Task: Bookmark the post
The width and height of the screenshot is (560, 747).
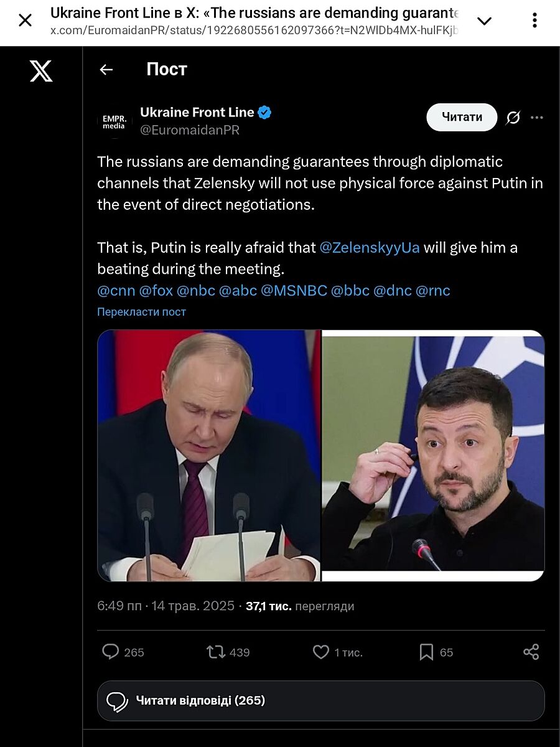Action: 426,652
